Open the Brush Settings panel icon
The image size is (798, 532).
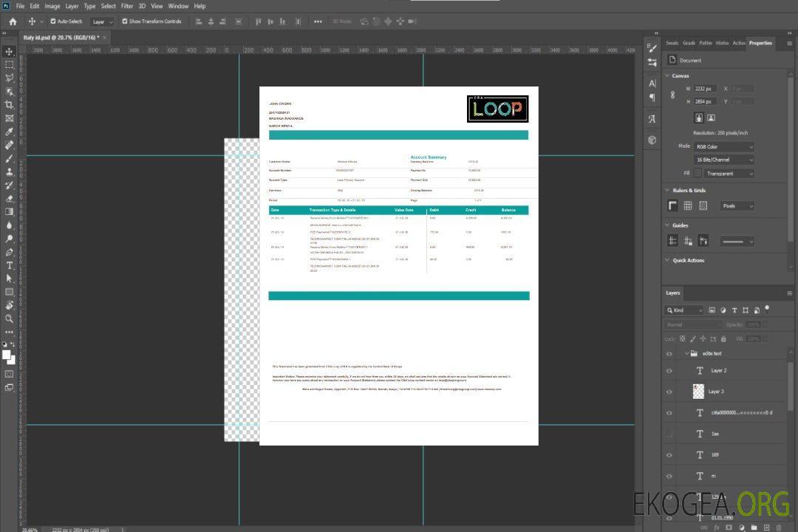[x=652, y=48]
